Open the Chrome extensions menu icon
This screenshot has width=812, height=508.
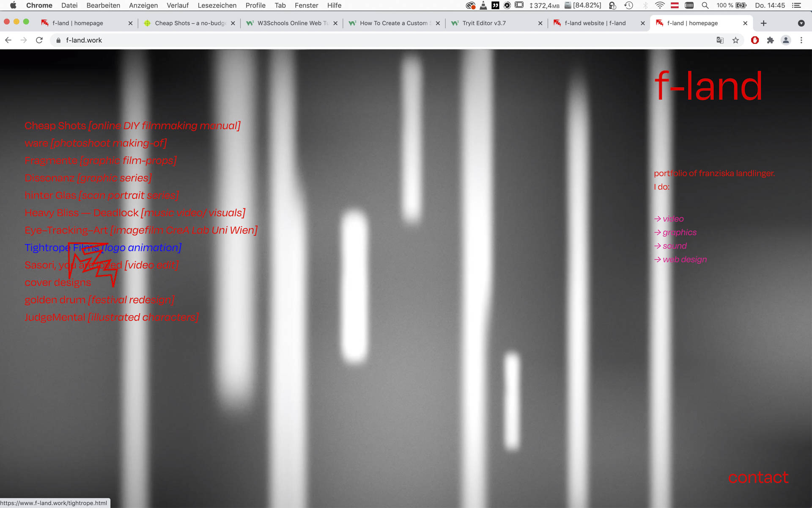click(771, 40)
